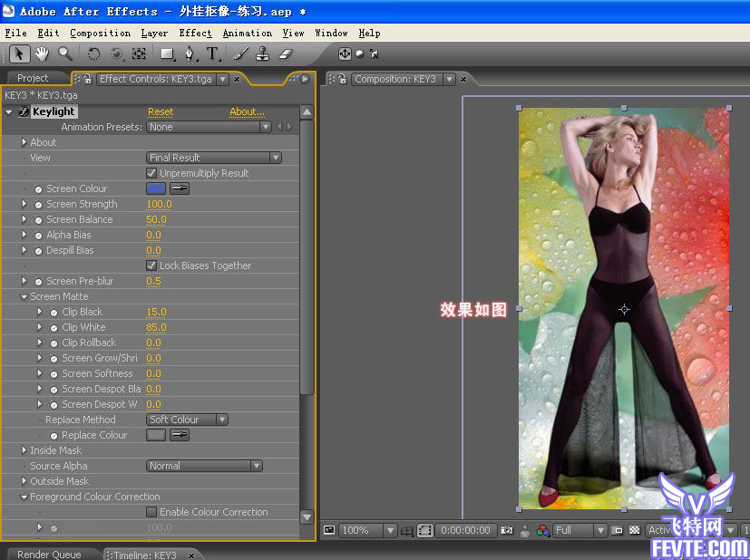Open Show Channel RGB icon
Image resolution: width=750 pixels, height=560 pixels.
tap(543, 530)
